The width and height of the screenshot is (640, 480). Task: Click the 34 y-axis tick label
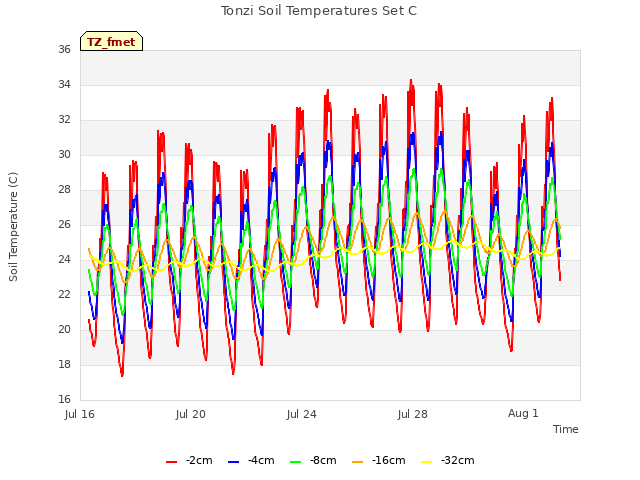64,84
